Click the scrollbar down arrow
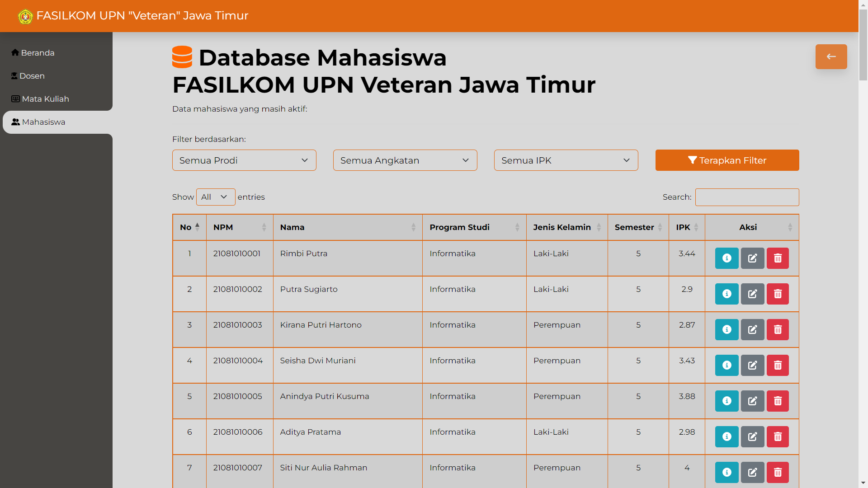Viewport: 868px width, 488px height. point(863,483)
